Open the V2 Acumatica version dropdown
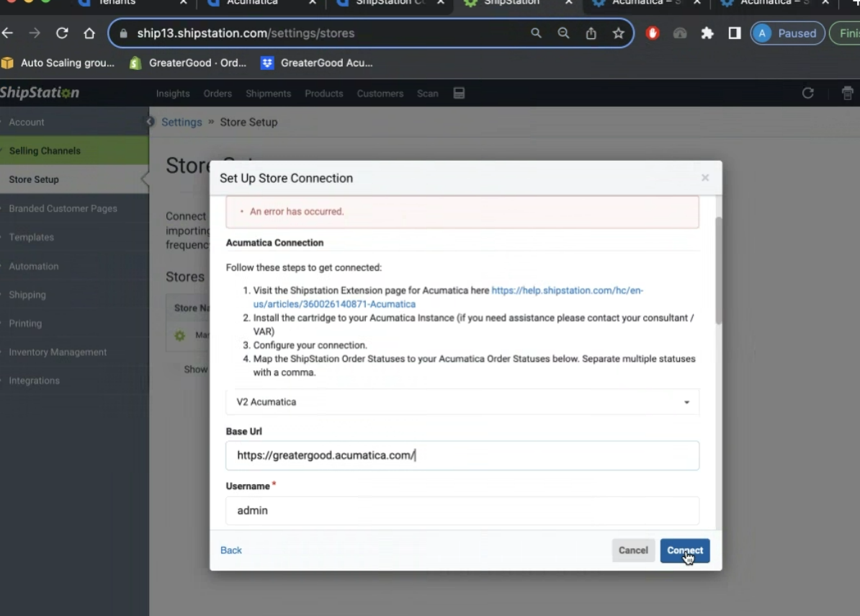This screenshot has height=616, width=860. pyautogui.click(x=462, y=402)
